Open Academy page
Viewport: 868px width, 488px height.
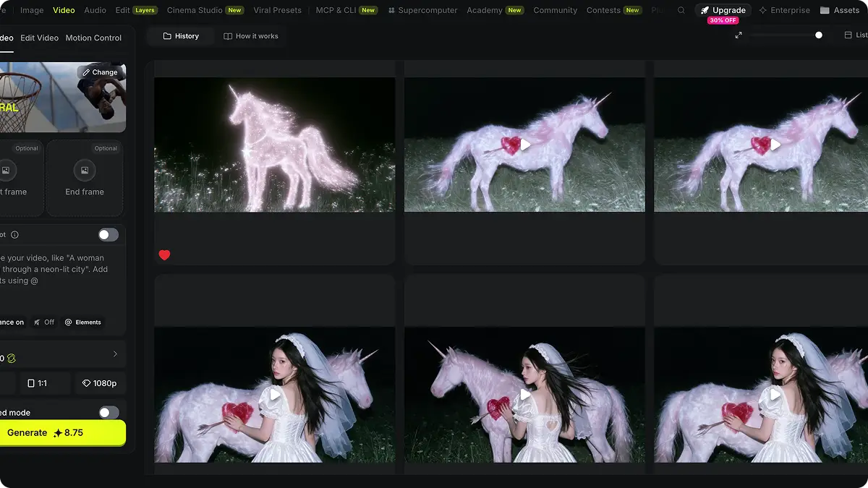[x=495, y=10]
